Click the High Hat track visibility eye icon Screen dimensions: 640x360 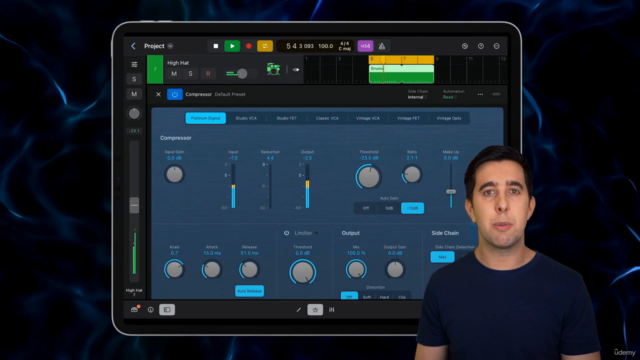[296, 70]
